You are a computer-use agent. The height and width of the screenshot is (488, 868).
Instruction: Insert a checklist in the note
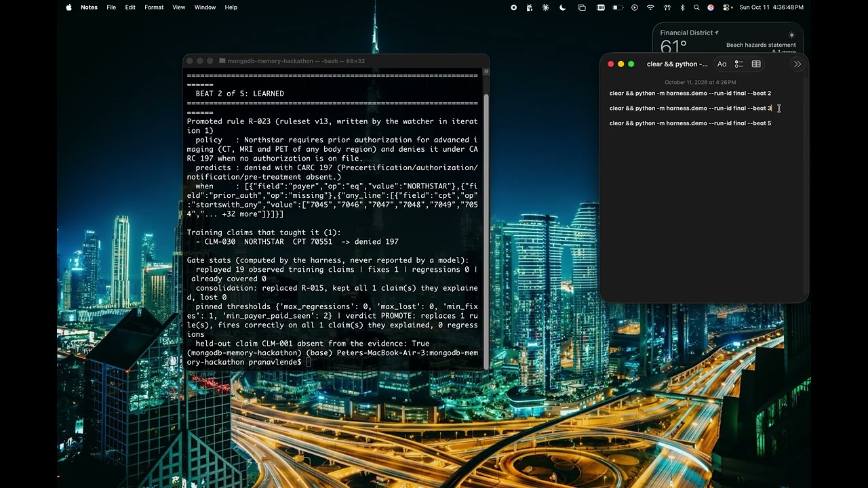(x=739, y=64)
